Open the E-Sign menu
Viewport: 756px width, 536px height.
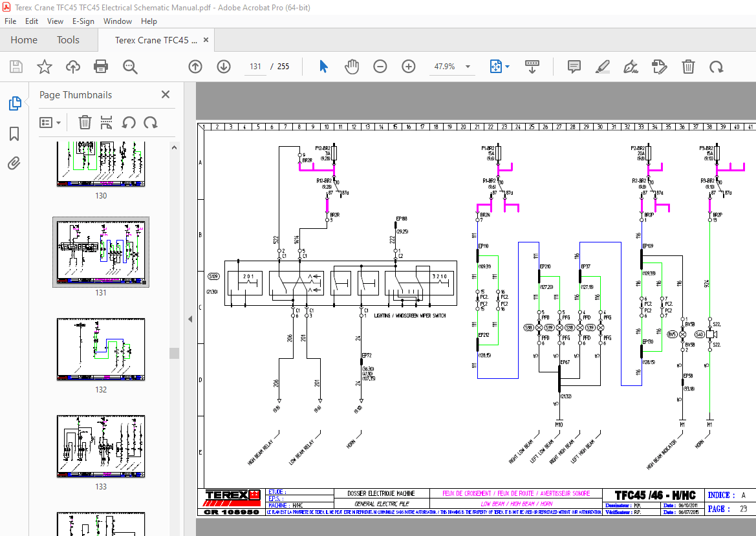tap(83, 21)
